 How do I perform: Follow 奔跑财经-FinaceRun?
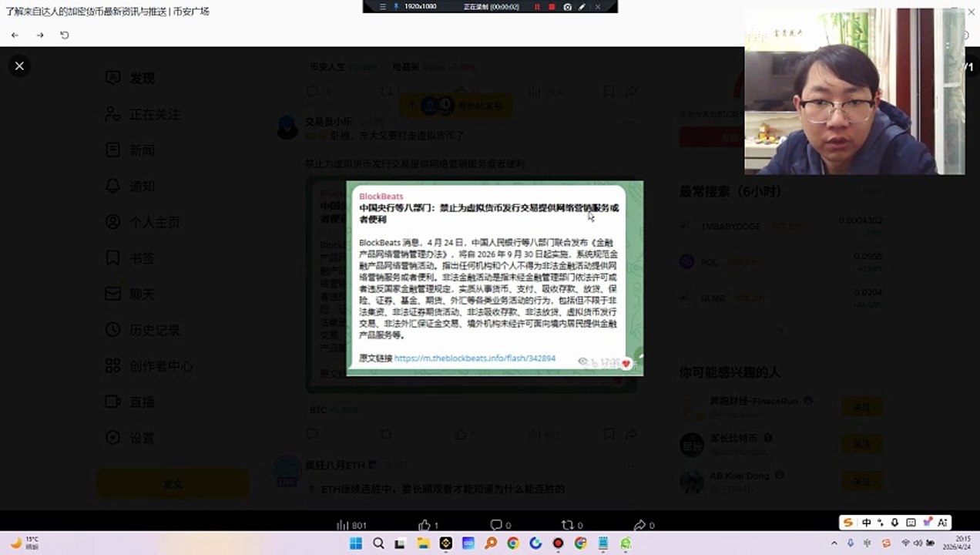(x=861, y=406)
